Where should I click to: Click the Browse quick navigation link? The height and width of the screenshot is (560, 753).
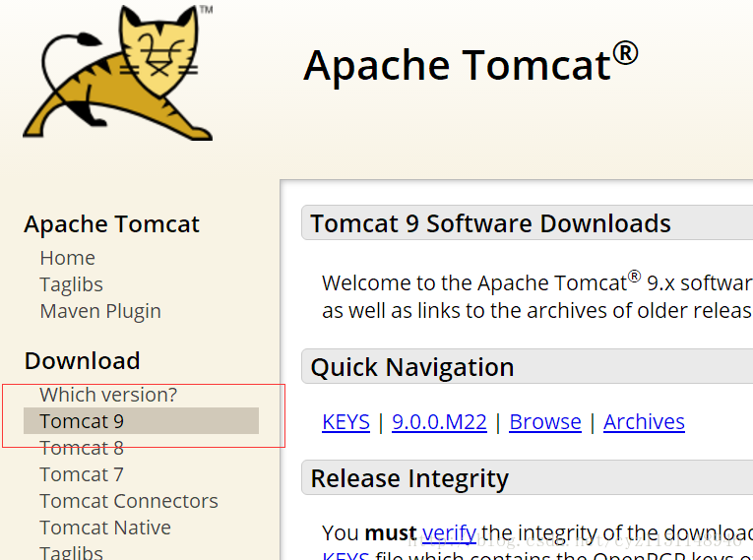click(x=545, y=422)
